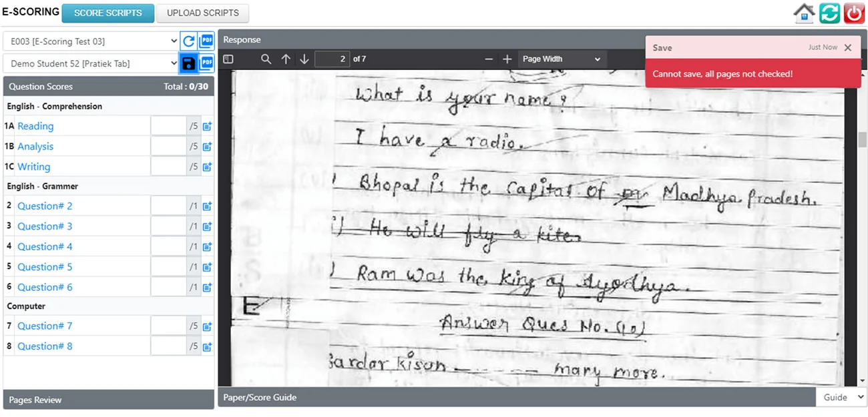
Task: Open the Guide dropdown
Action: click(x=841, y=397)
